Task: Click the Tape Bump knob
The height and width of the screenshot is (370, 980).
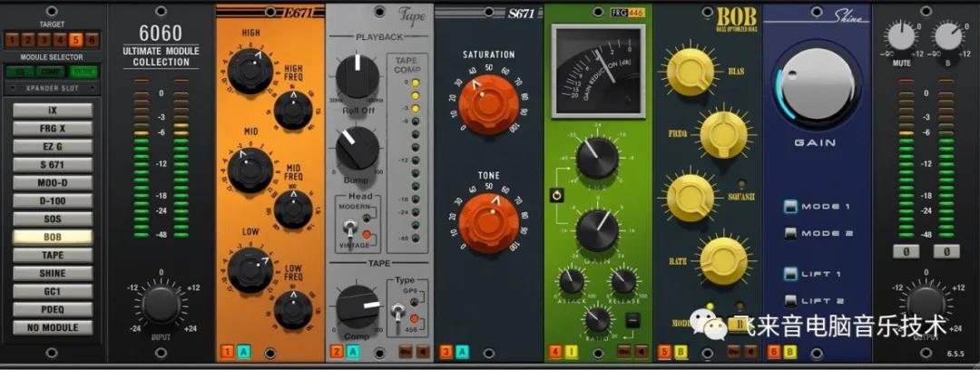Action: (x=358, y=148)
